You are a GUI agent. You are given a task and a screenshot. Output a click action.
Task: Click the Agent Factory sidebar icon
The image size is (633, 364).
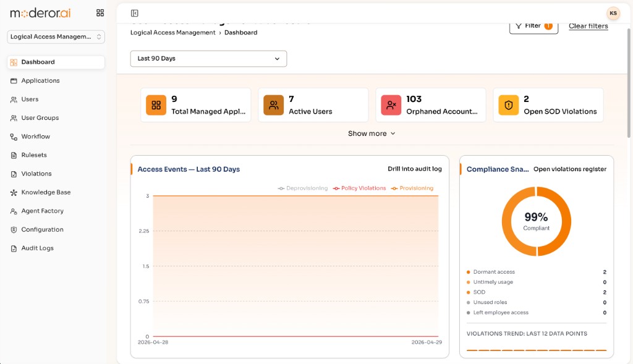point(14,211)
